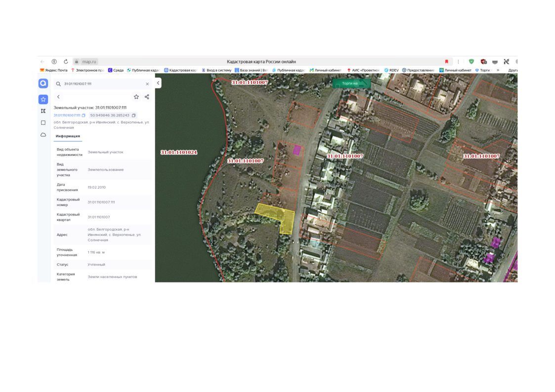
Task: Click the value Землепользование
Action: click(x=105, y=170)
